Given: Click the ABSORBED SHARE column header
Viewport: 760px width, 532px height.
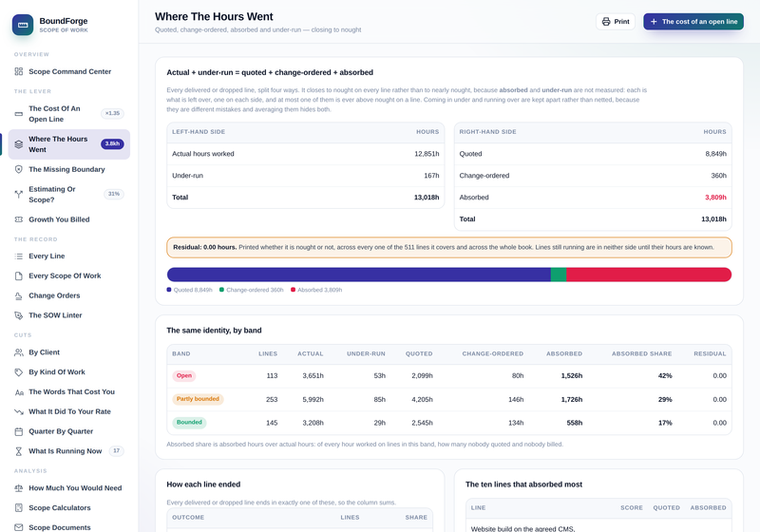Looking at the screenshot, I should point(642,353).
